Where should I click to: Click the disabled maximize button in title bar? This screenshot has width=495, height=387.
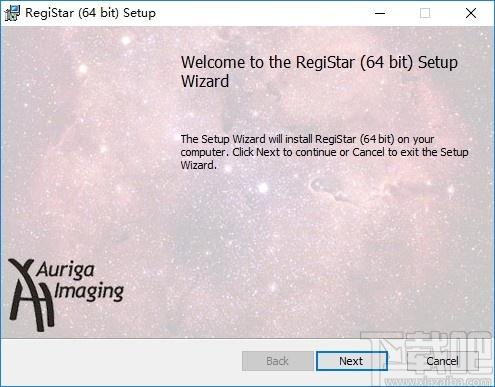425,13
